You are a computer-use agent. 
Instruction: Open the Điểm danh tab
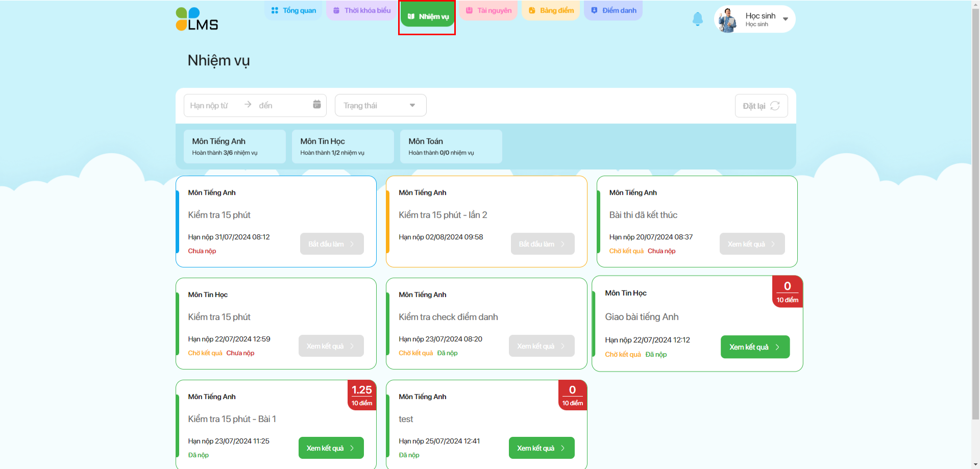[614, 11]
